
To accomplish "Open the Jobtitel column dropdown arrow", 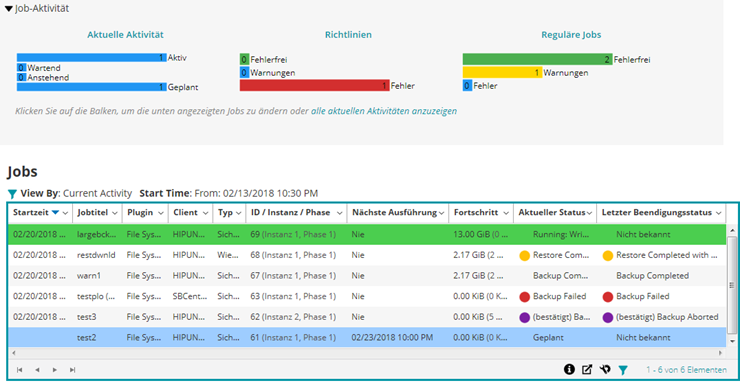I will coord(116,213).
